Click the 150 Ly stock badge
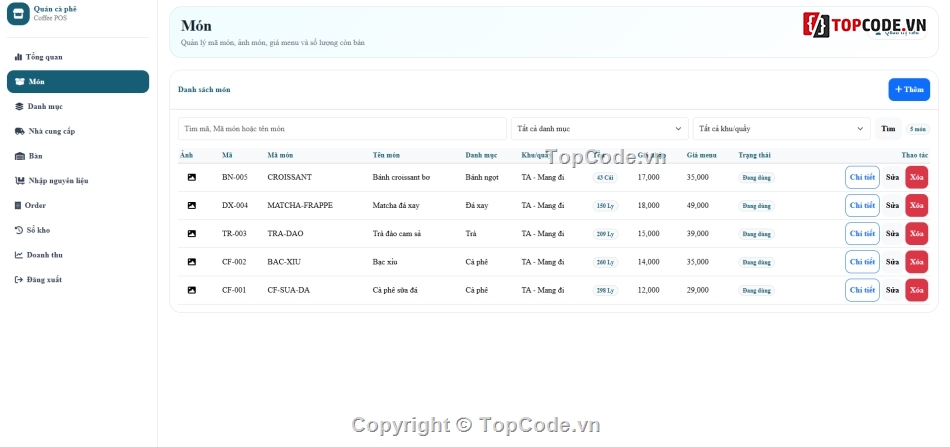This screenshot has width=950, height=447. tap(605, 206)
